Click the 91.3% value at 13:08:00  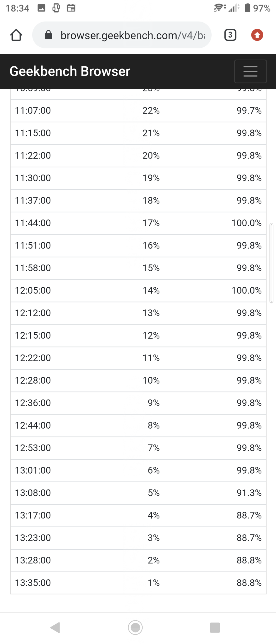tap(249, 493)
